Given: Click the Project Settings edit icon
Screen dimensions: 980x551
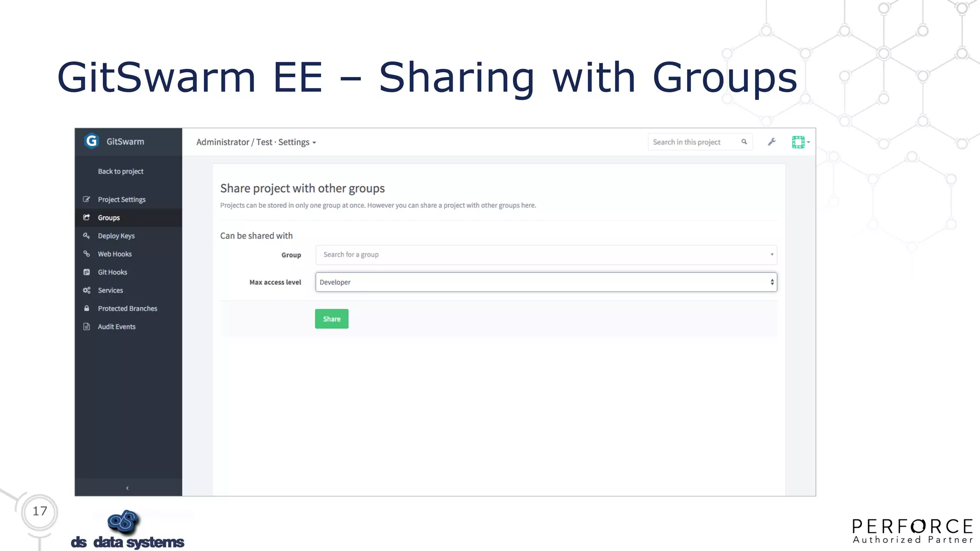Looking at the screenshot, I should click(x=87, y=199).
